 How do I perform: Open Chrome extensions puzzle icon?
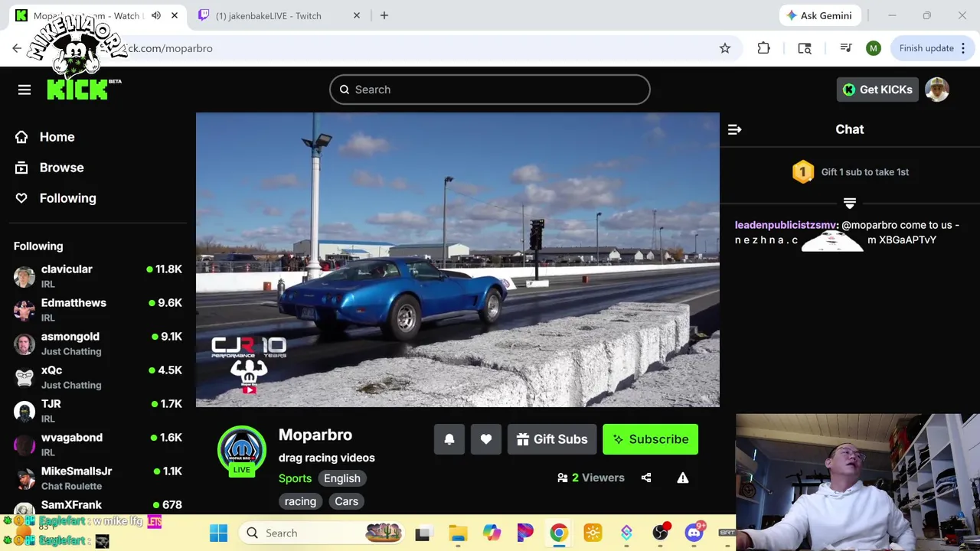coord(763,48)
